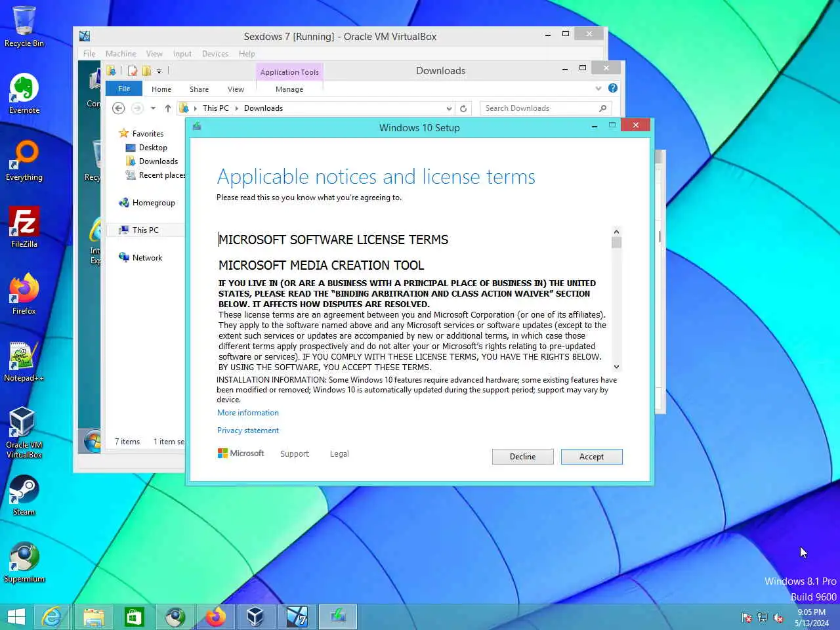Screen dimensions: 840x630
Task: Open the network status tray icon
Action: pyautogui.click(x=763, y=618)
